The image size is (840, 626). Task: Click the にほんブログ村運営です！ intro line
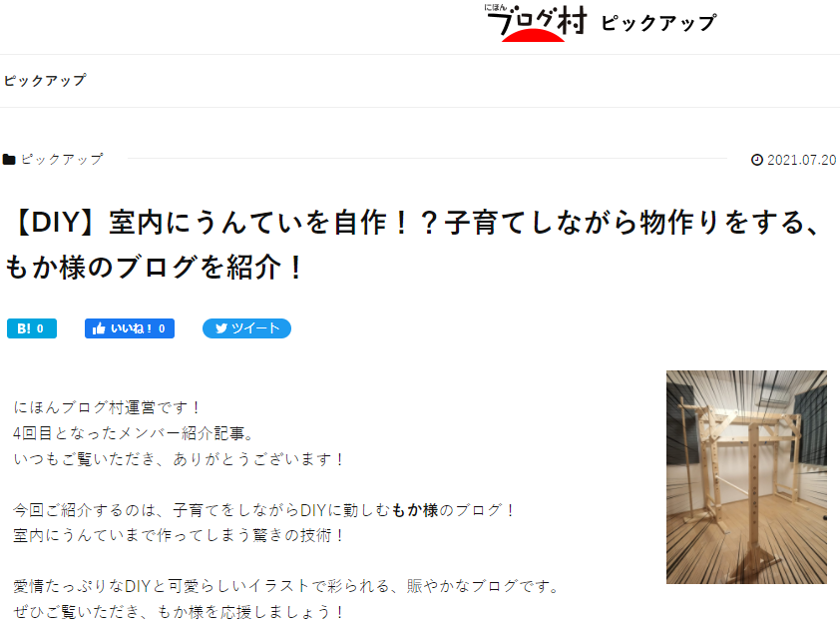[106, 407]
